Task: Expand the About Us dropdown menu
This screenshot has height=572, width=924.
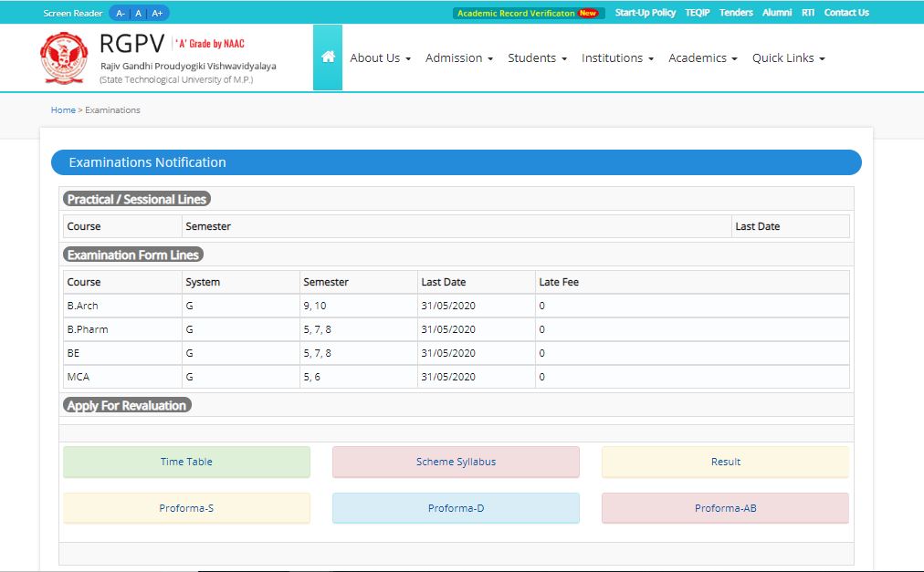Action: 380,58
